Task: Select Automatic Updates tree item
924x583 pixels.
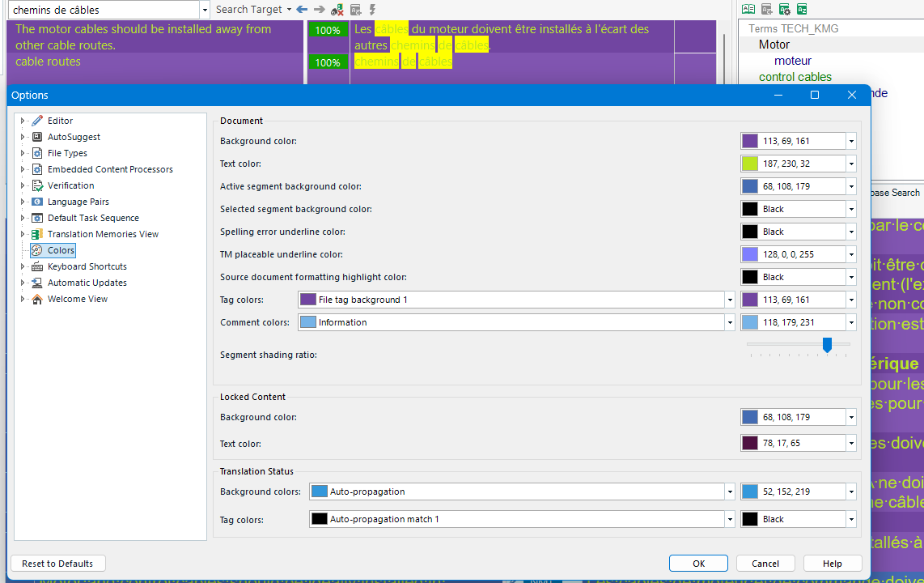Action: [x=87, y=283]
